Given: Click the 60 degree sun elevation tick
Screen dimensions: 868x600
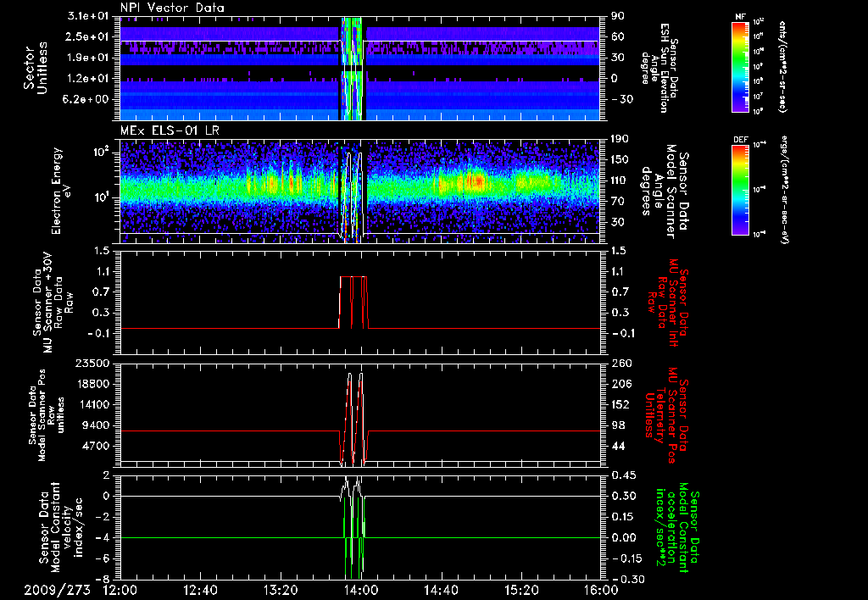Looking at the screenshot, I should [x=616, y=36].
